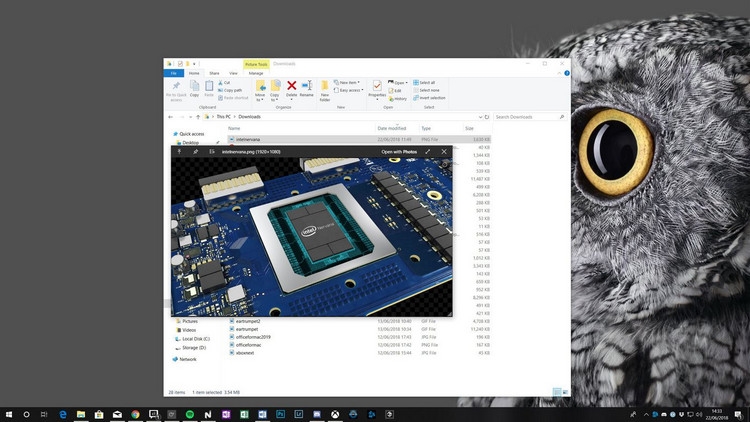Open the Move to dropdown
Image resolution: width=750 pixels, height=422 pixels.
[260, 91]
